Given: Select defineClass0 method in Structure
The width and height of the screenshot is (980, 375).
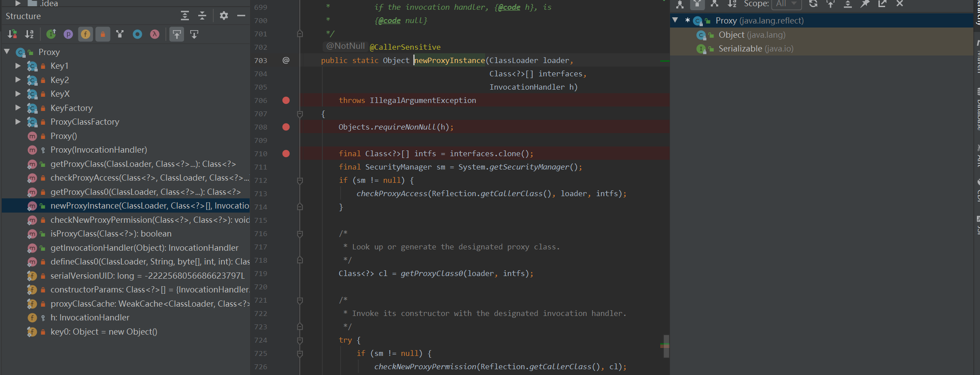Looking at the screenshot, I should coord(149,261).
